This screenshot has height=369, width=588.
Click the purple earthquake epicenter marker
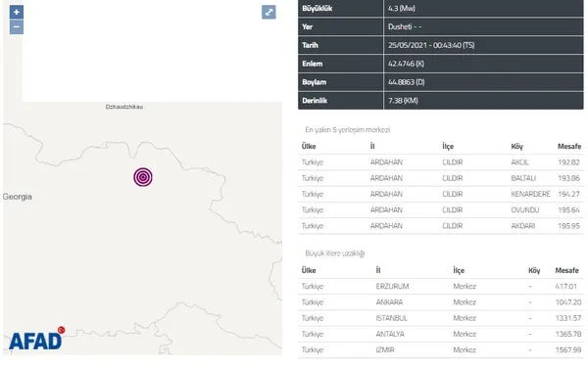143,177
